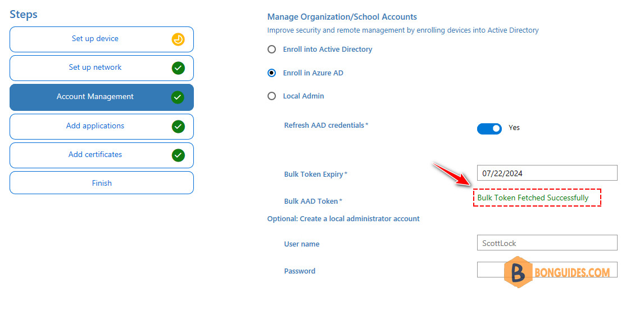Click the green checkmark on Add applications
The width and height of the screenshot is (644, 309).
pos(178,126)
